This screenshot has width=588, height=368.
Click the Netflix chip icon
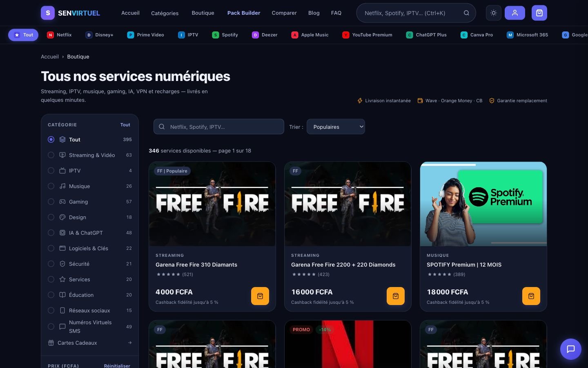pyautogui.click(x=50, y=35)
